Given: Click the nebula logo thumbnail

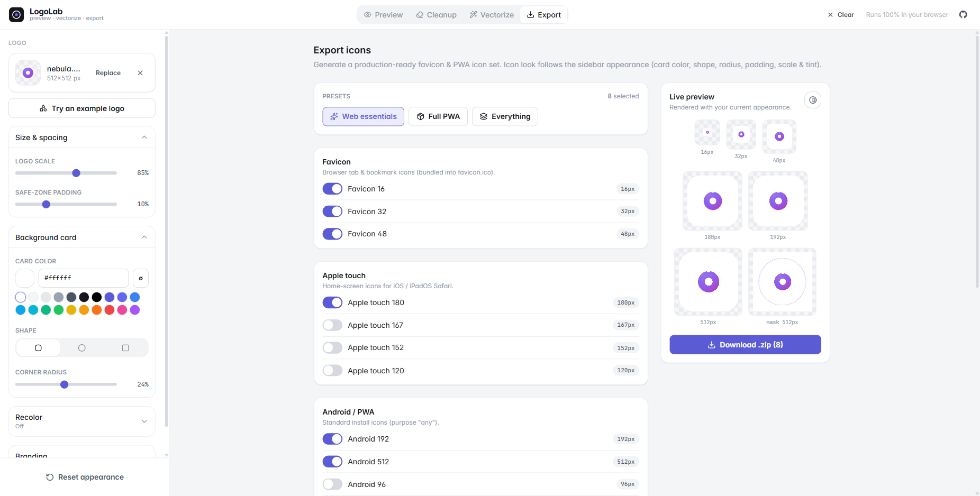Looking at the screenshot, I should tap(28, 73).
